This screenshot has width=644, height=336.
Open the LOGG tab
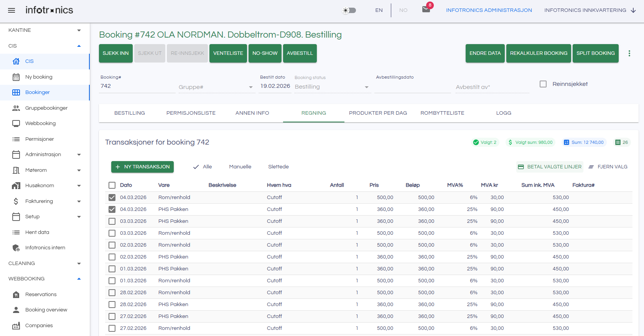(x=504, y=113)
